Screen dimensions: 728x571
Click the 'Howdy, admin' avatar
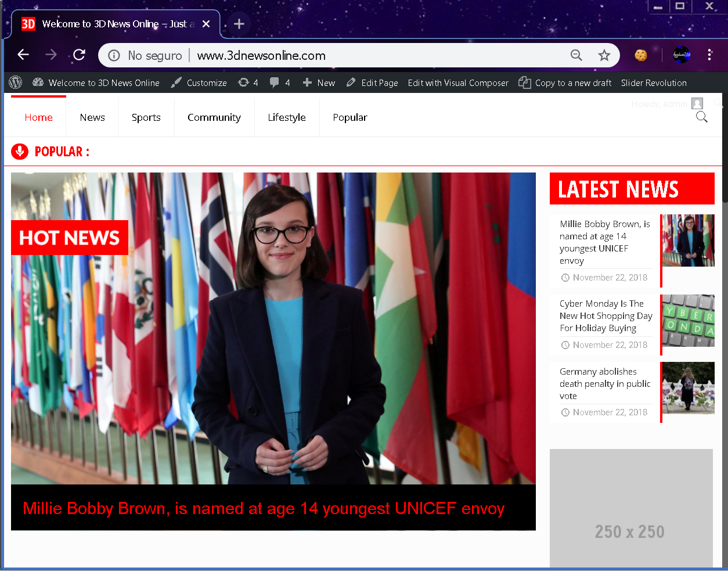pos(697,103)
